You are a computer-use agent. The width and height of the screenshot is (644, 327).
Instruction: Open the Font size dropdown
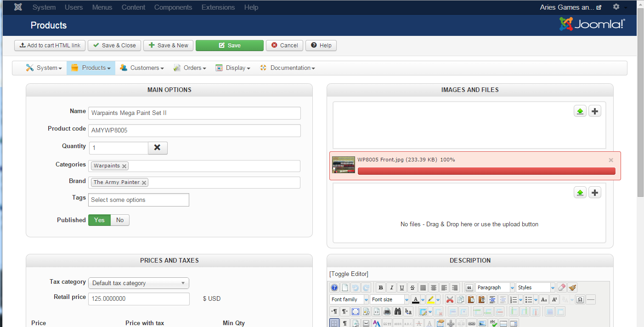tap(390, 299)
